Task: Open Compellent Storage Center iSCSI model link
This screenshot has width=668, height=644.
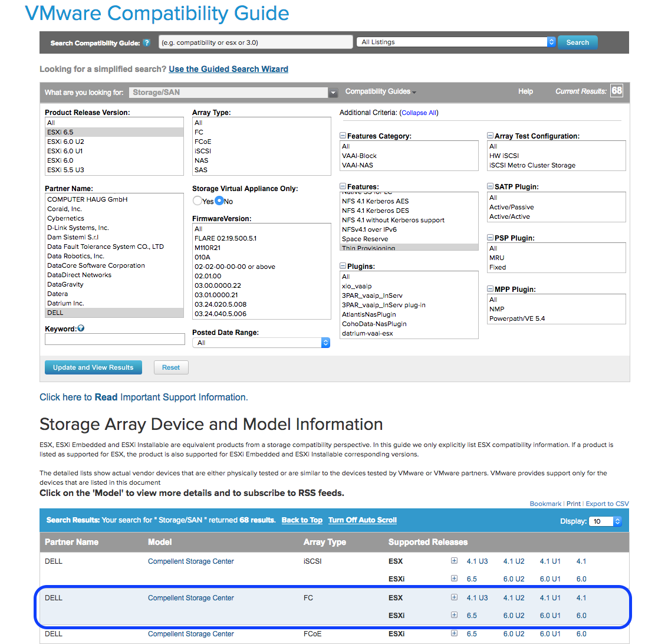Action: click(191, 561)
